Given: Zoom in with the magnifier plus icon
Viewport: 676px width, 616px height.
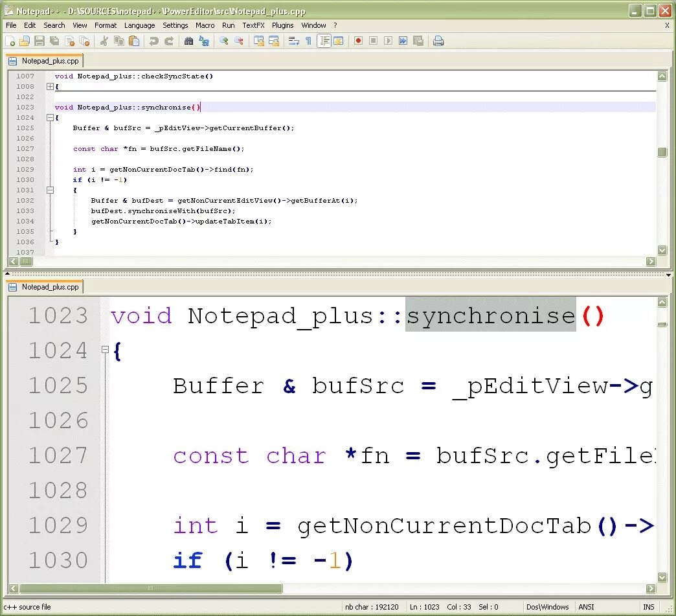Looking at the screenshot, I should 223,41.
